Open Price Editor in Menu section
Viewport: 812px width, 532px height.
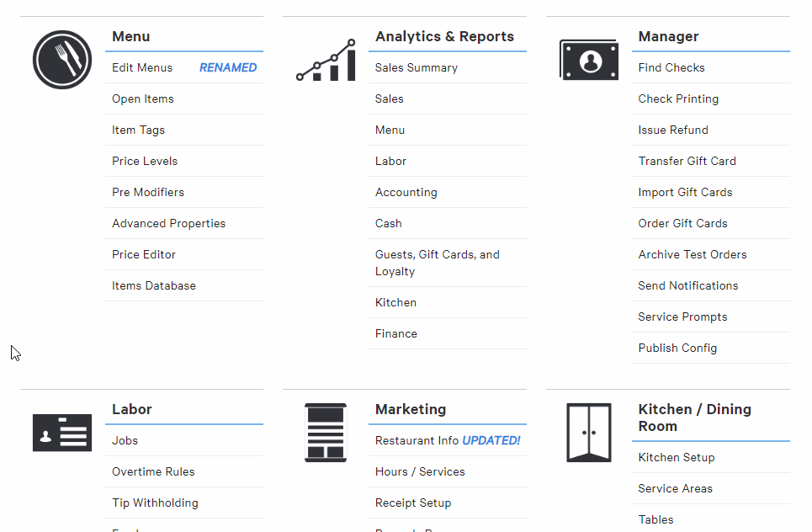(x=144, y=255)
